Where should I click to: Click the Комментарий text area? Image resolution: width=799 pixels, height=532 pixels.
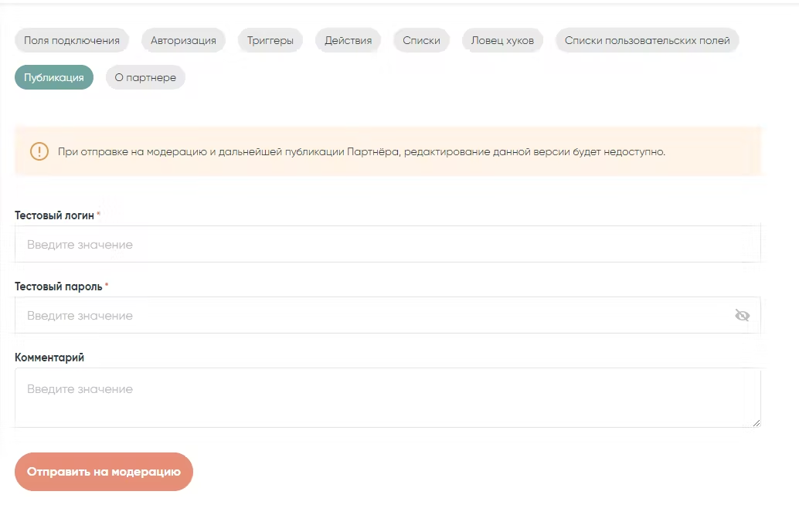(x=386, y=397)
